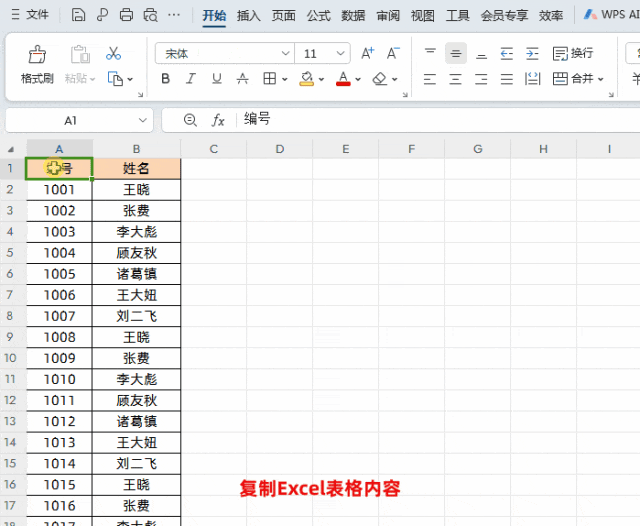Image resolution: width=640 pixels, height=526 pixels.
Task: Open the 文件 menu
Action: (x=30, y=15)
